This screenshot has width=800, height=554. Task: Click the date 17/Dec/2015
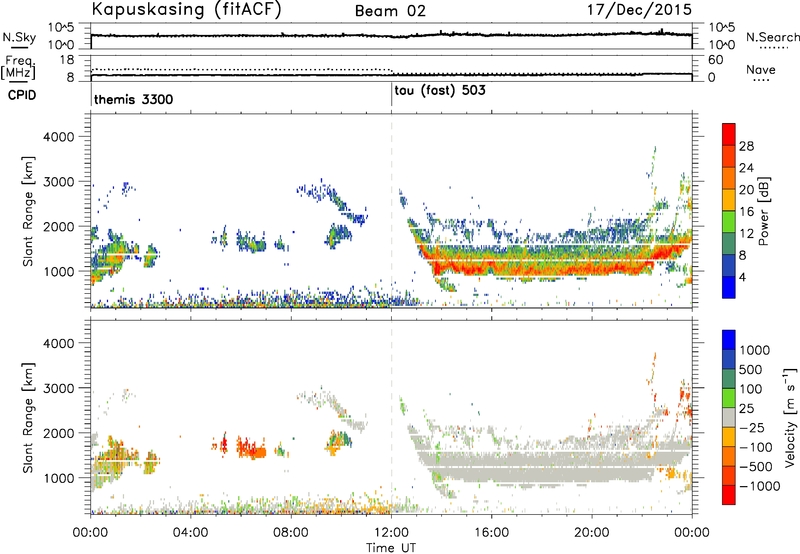639,10
